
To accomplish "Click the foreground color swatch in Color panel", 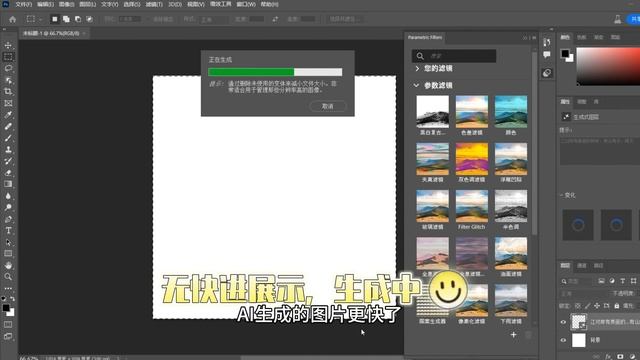I will click(x=565, y=53).
